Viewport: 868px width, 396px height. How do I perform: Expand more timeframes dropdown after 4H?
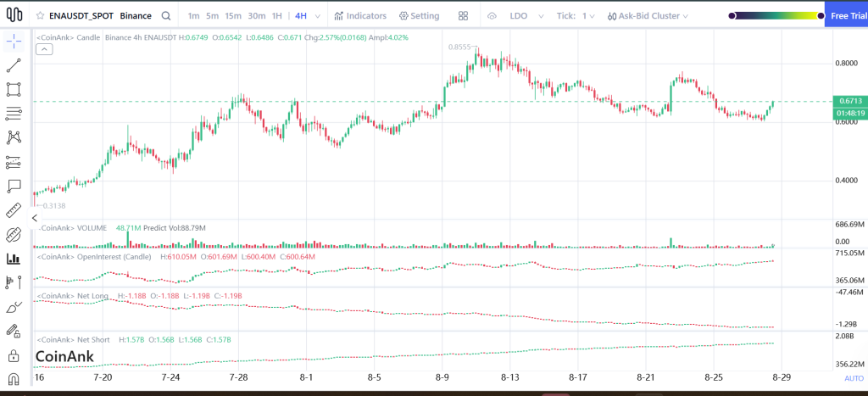[316, 15]
